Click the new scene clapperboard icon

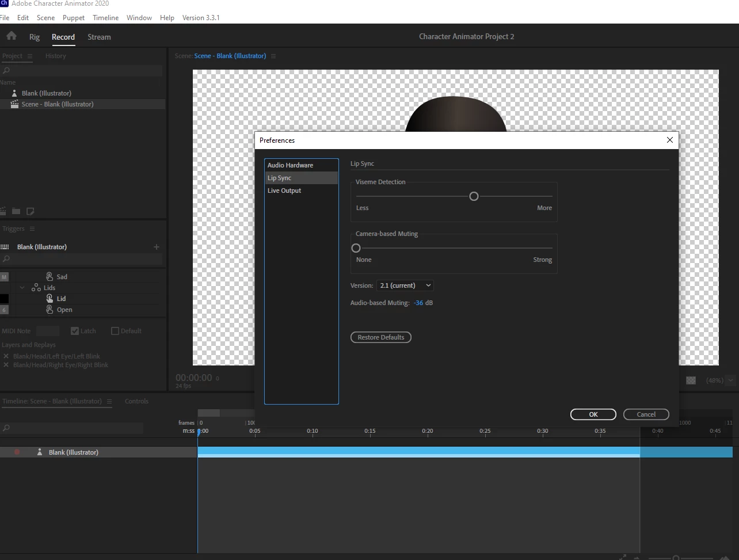3,211
